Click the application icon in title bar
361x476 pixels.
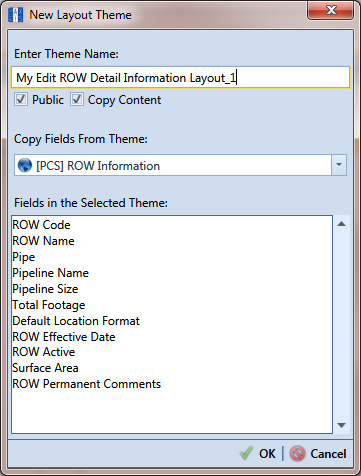point(16,15)
